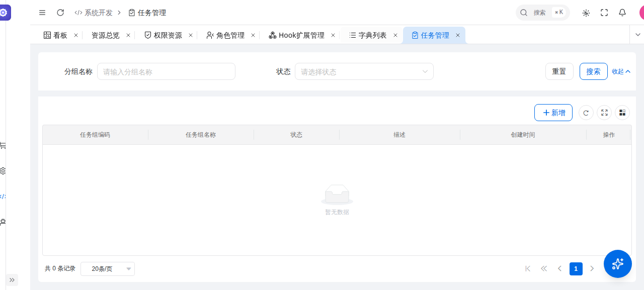This screenshot has height=290, width=644.
Task: Click the 状态 column header
Action: 296,135
